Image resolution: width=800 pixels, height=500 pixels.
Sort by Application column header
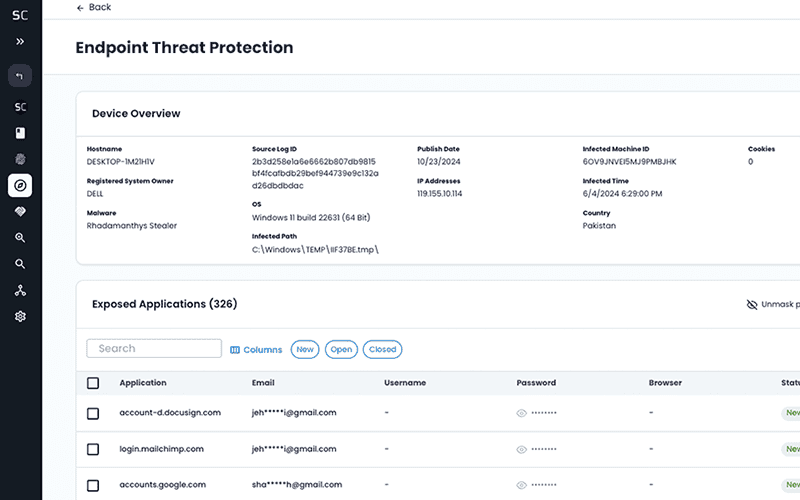[x=143, y=383]
